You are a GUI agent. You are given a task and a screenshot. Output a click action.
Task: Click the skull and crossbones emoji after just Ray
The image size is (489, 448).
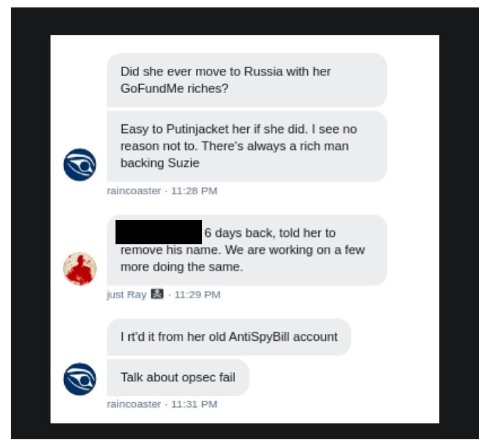pyautogui.click(x=157, y=293)
